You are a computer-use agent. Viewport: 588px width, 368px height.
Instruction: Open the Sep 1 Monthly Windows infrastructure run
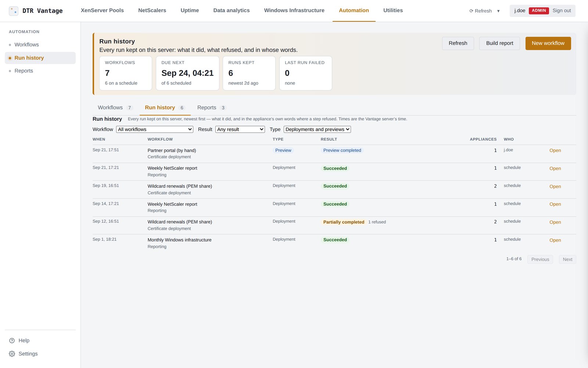pos(555,240)
